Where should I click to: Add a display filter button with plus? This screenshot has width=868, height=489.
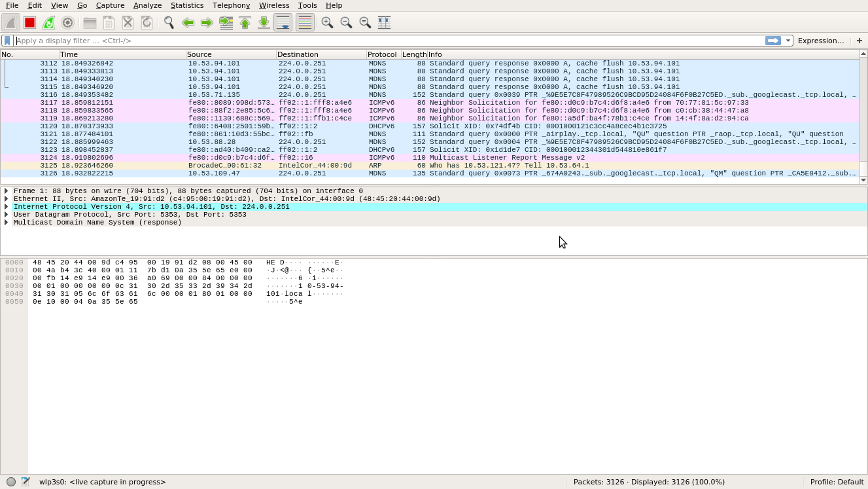(x=859, y=41)
